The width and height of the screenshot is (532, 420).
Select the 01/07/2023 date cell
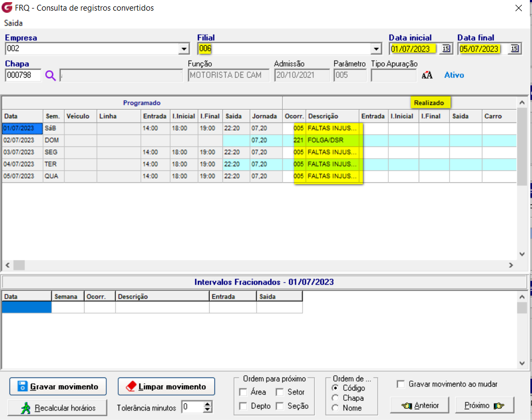tap(22, 128)
